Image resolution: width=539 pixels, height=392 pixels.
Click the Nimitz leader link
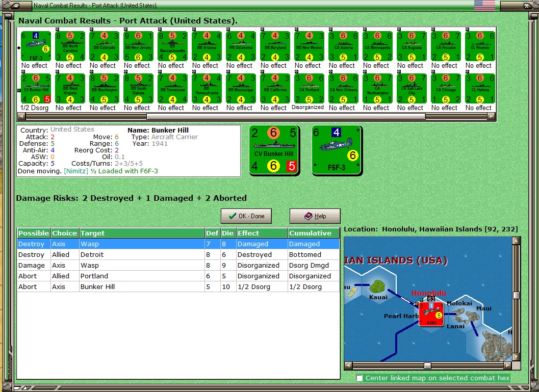tap(76, 171)
